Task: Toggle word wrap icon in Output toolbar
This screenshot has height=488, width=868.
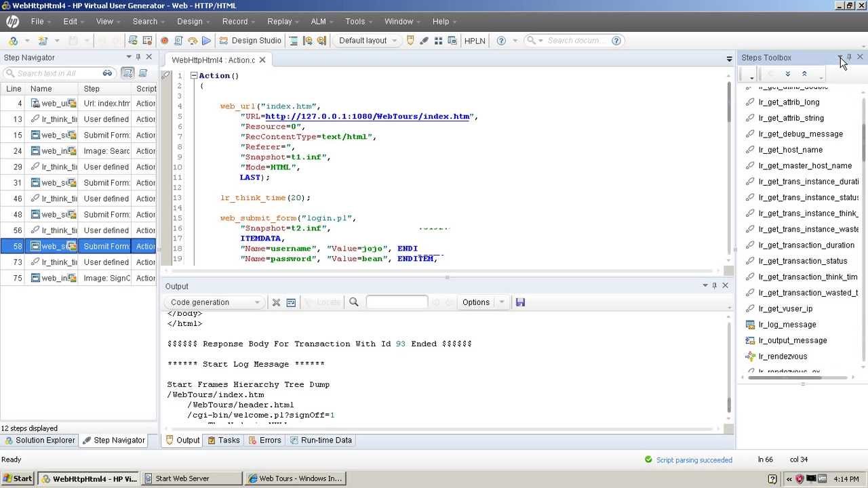Action: coord(291,302)
